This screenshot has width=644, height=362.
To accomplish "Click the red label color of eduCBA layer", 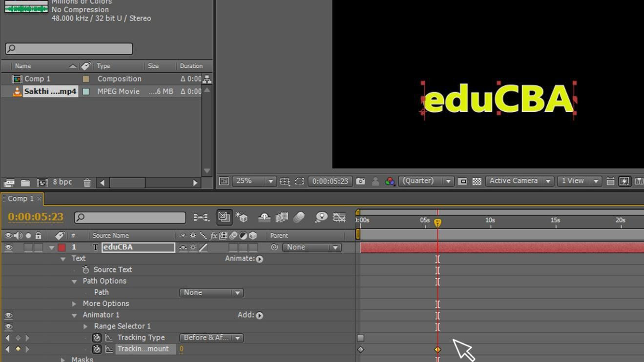I will (62, 247).
